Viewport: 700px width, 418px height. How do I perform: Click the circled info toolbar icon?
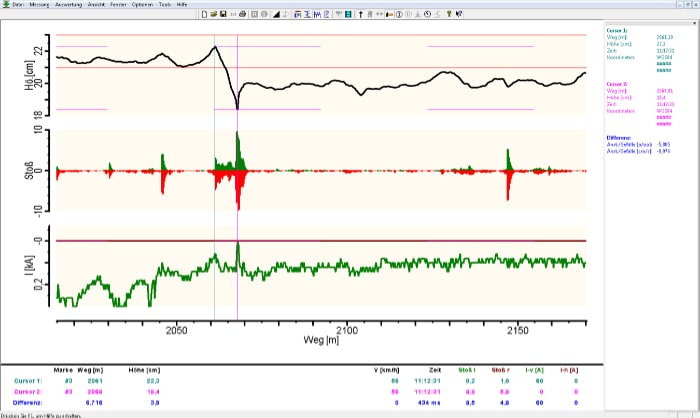click(399, 15)
